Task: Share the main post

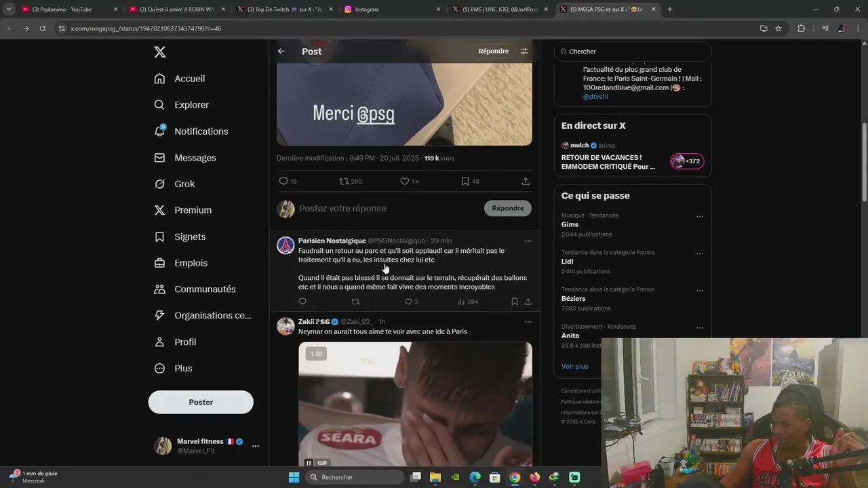Action: (x=526, y=182)
